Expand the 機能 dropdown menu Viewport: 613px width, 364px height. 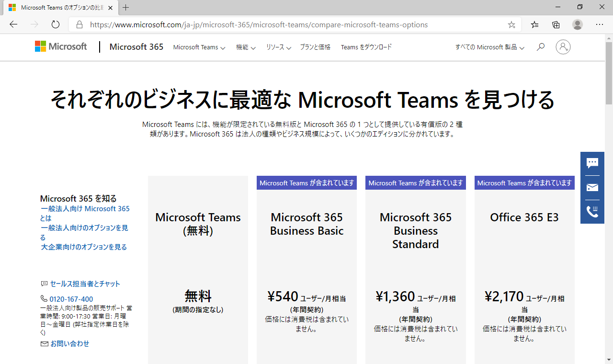pos(246,47)
